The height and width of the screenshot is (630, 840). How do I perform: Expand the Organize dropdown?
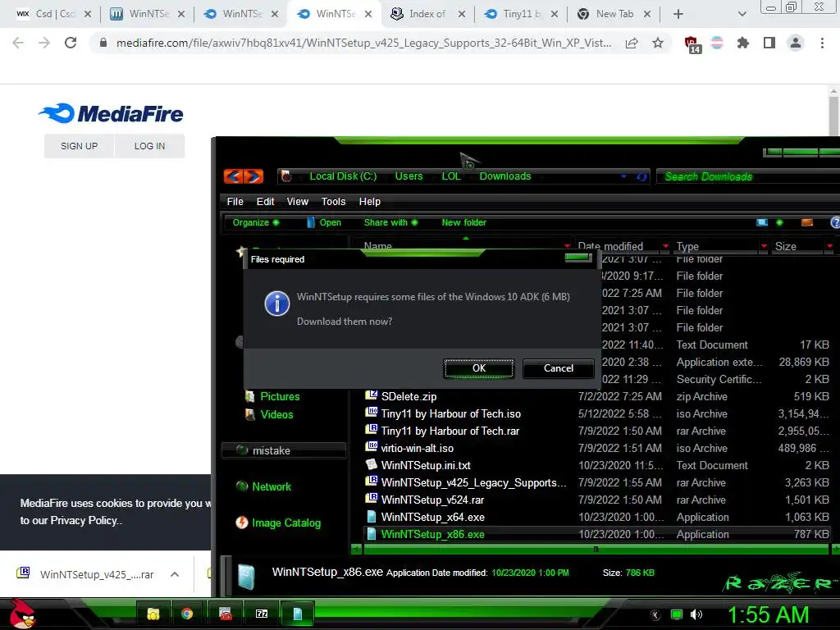click(x=256, y=222)
